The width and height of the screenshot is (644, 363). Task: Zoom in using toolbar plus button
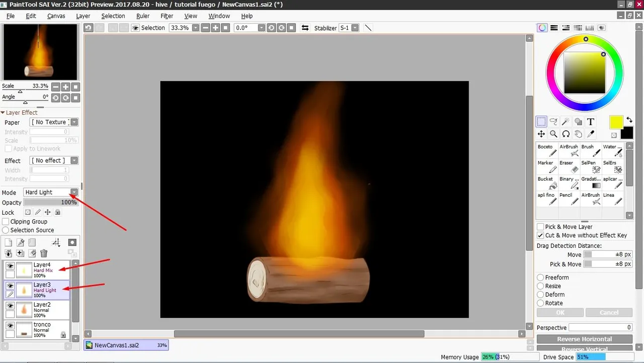(215, 28)
